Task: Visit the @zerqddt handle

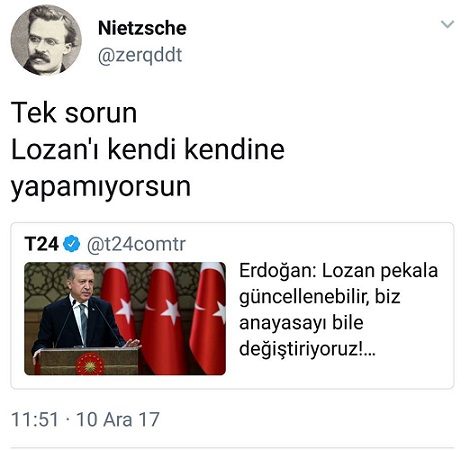Action: pos(140,55)
